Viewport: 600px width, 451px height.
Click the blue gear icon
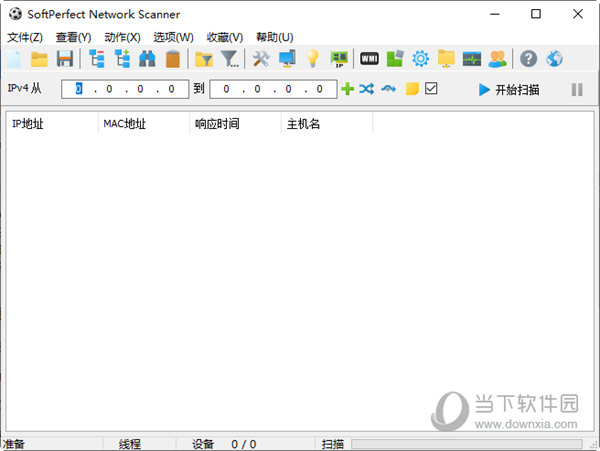click(421, 59)
